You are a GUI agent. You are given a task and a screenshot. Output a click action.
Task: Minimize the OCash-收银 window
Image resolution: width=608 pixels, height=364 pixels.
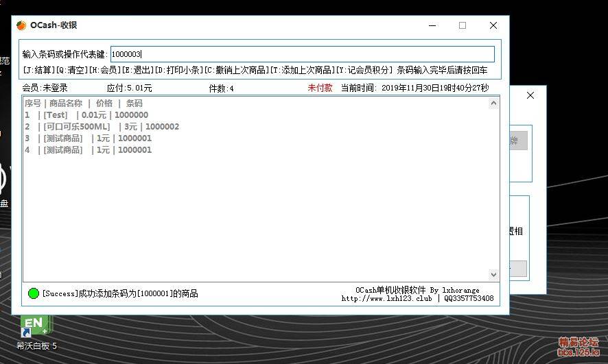tap(432, 25)
